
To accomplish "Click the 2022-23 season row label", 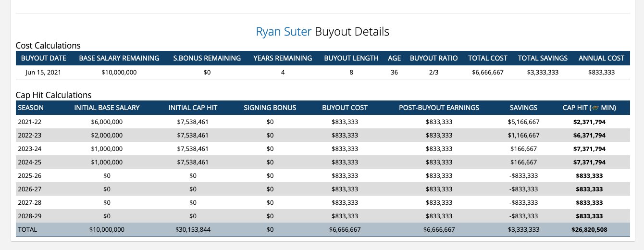I will [x=30, y=135].
